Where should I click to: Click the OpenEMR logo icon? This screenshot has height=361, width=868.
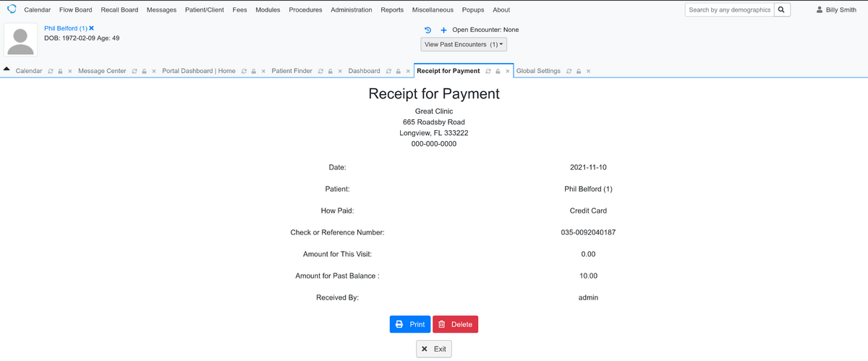point(12,9)
